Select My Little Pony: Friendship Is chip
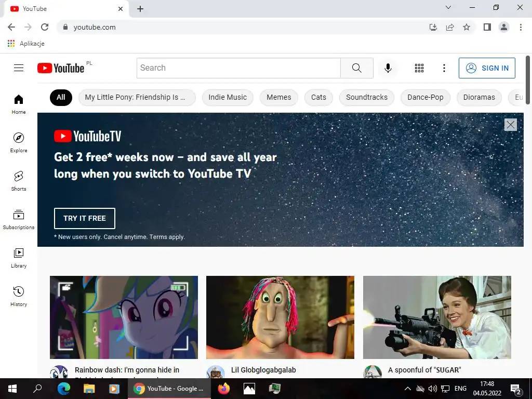532x399 pixels. (x=137, y=97)
